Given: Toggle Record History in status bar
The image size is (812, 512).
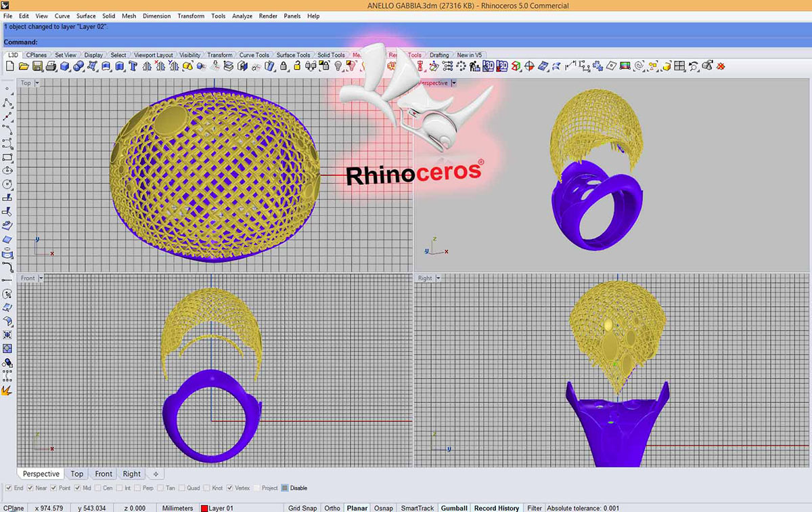Looking at the screenshot, I should pos(497,508).
